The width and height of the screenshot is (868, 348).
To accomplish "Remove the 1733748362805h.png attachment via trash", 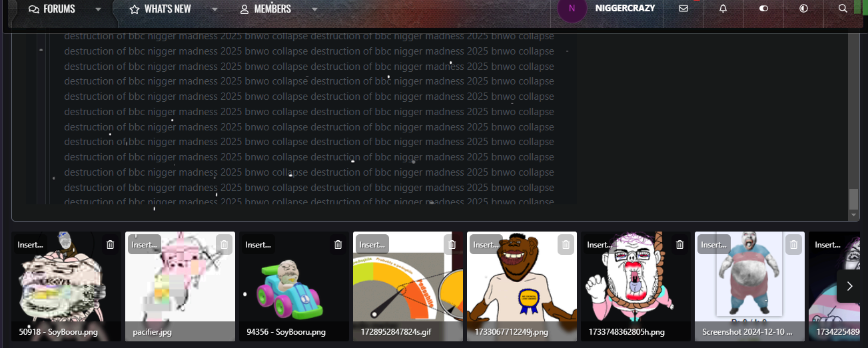I will [679, 245].
